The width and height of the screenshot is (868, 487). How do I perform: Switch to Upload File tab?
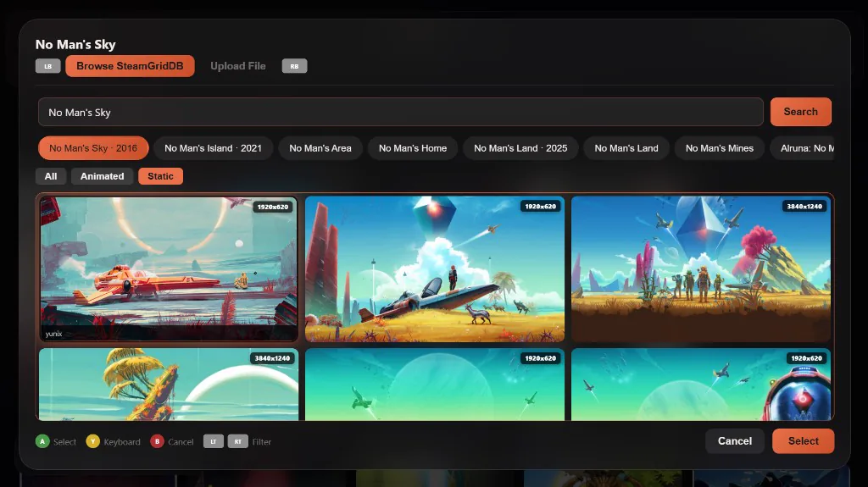pos(238,66)
